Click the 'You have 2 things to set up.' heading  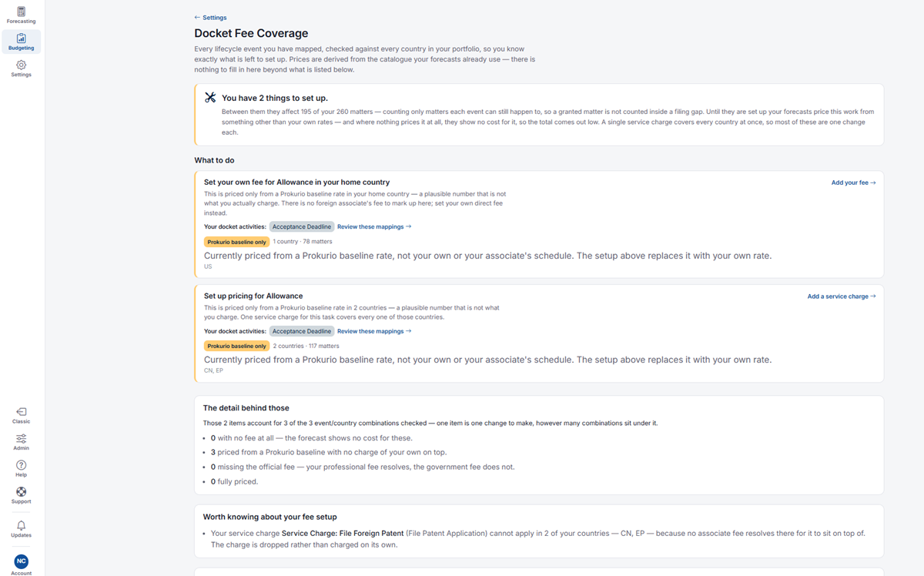coord(275,98)
